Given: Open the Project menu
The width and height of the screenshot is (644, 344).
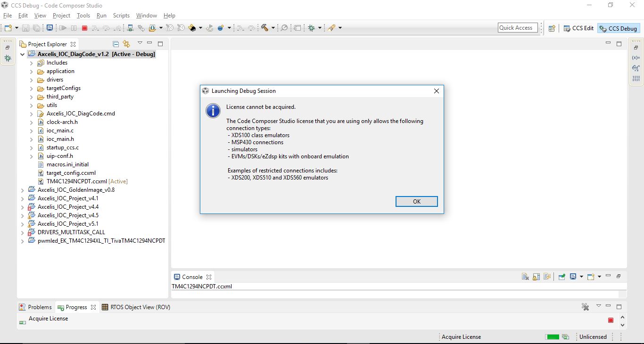Looking at the screenshot, I should (x=61, y=15).
